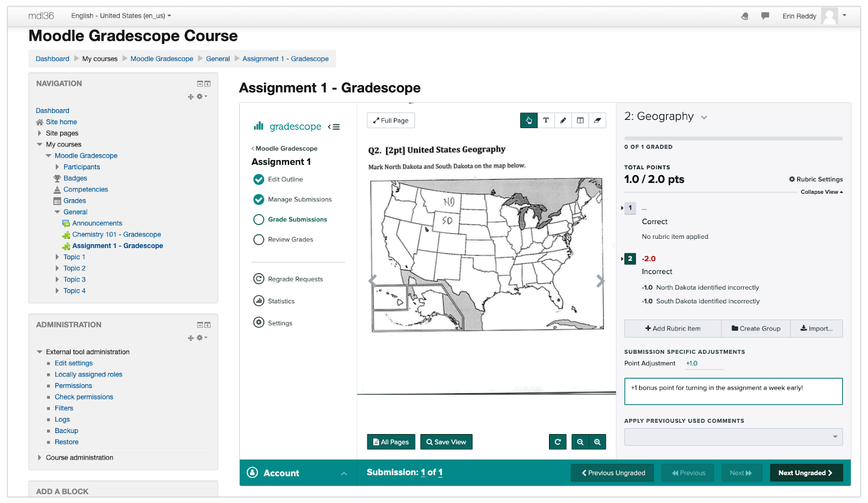Open the language selector dropdown
The image size is (868, 503).
(x=121, y=16)
